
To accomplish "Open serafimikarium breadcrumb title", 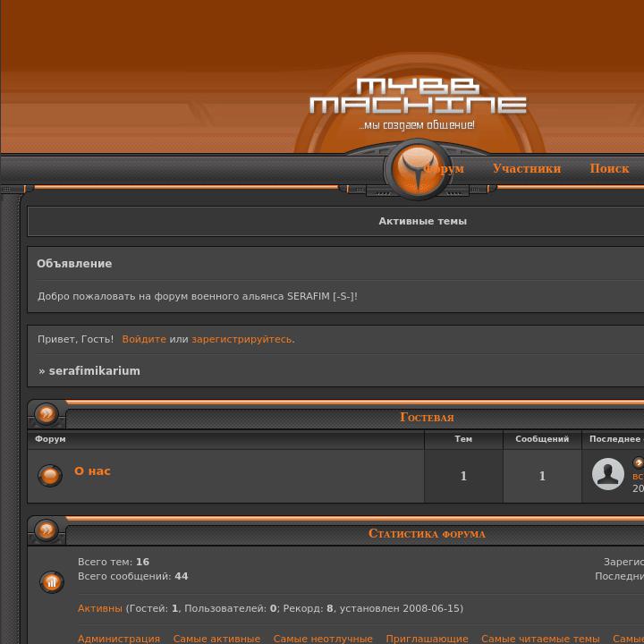I will 95,371.
